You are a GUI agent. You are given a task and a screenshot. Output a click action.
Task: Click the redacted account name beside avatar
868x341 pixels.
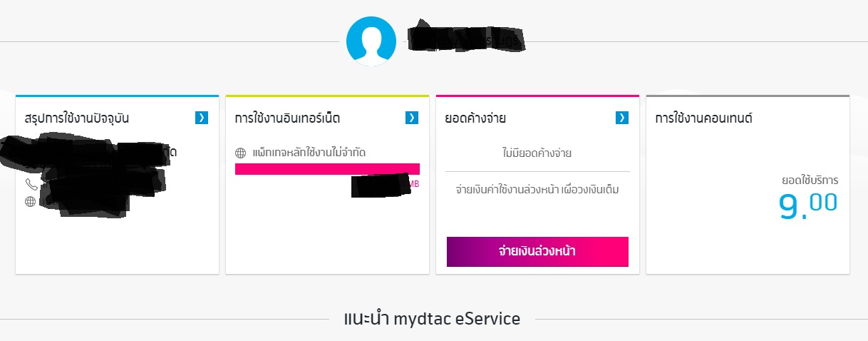(x=467, y=40)
